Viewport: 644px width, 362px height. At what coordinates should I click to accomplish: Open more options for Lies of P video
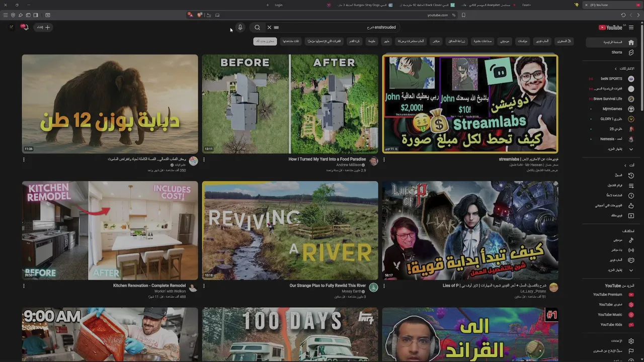click(x=384, y=286)
